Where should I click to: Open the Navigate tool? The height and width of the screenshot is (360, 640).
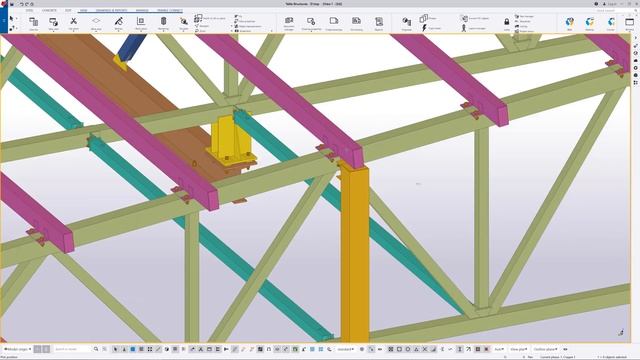point(184,23)
